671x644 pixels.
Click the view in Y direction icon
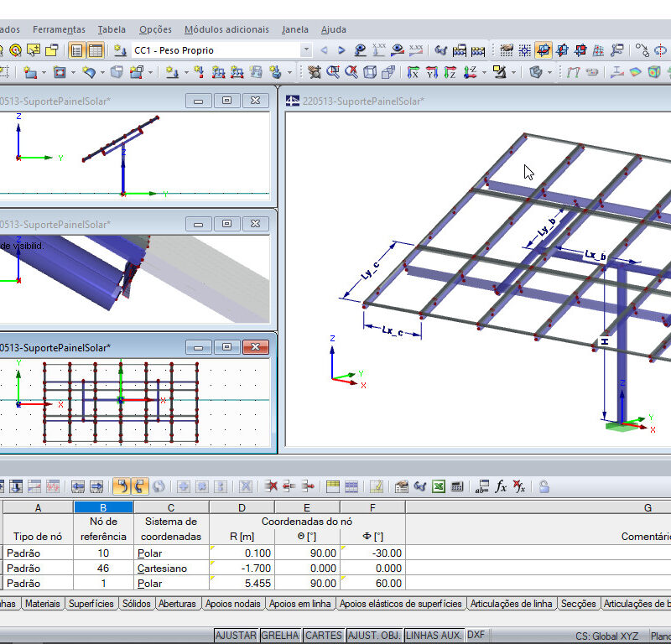tap(432, 72)
